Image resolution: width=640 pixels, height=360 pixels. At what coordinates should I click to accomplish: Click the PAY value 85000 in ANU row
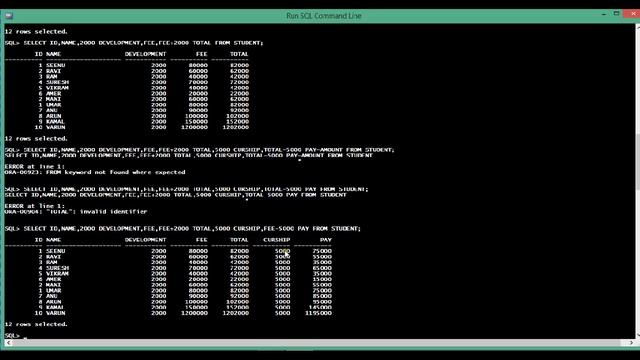click(322, 296)
